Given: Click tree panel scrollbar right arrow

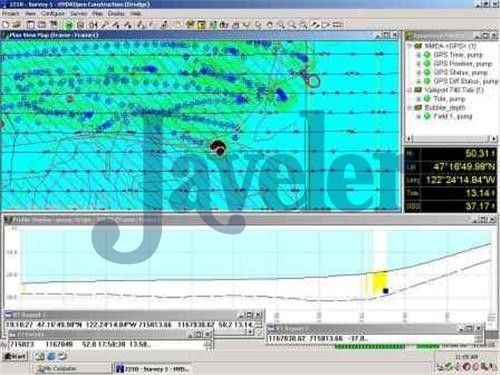Looking at the screenshot, I should pyautogui.click(x=494, y=138).
